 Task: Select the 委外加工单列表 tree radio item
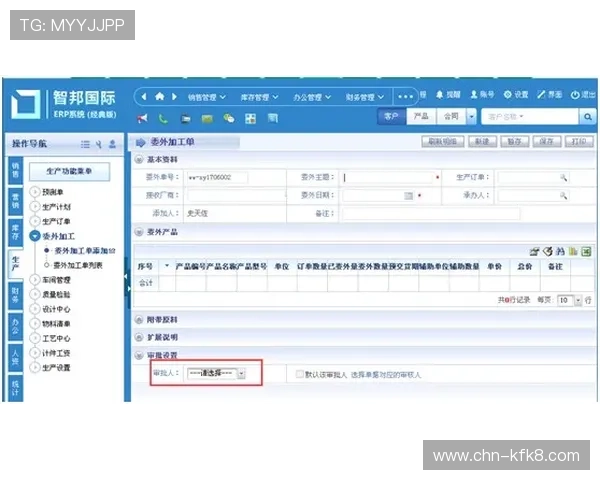pos(46,265)
